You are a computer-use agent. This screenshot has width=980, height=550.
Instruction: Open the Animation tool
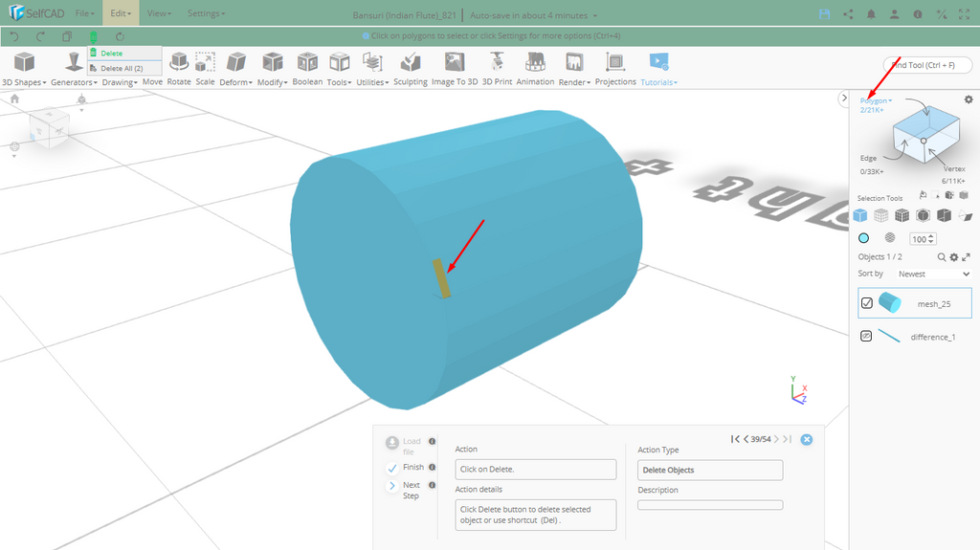pyautogui.click(x=535, y=64)
